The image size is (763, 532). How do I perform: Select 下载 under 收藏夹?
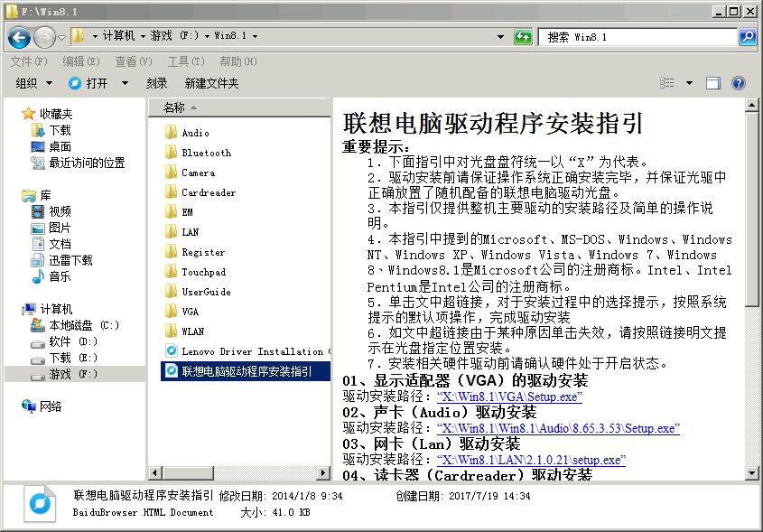[x=51, y=130]
